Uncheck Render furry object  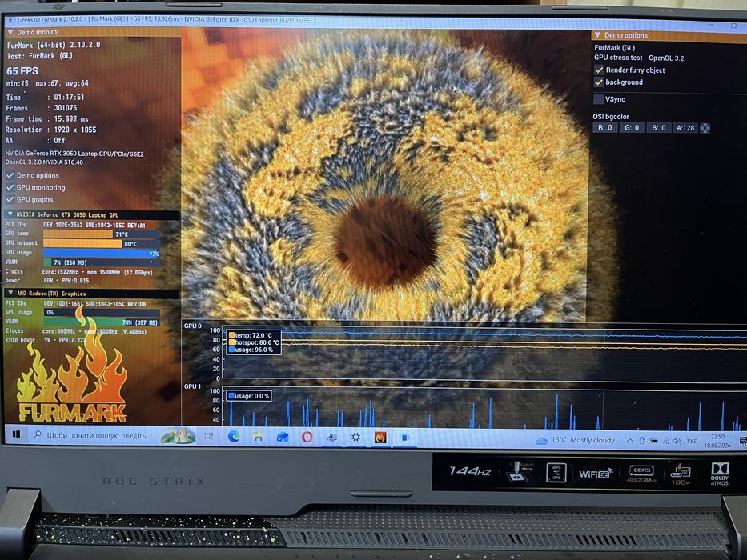[599, 70]
